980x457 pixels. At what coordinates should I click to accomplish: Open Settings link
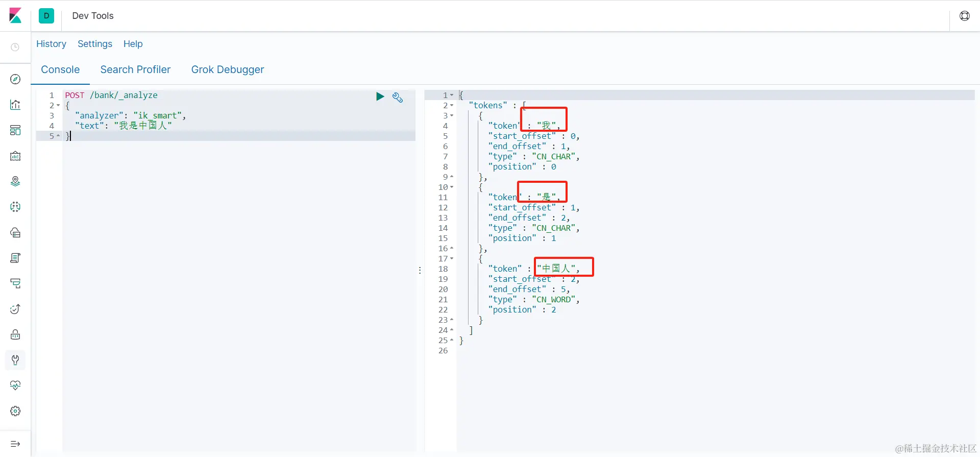click(95, 44)
